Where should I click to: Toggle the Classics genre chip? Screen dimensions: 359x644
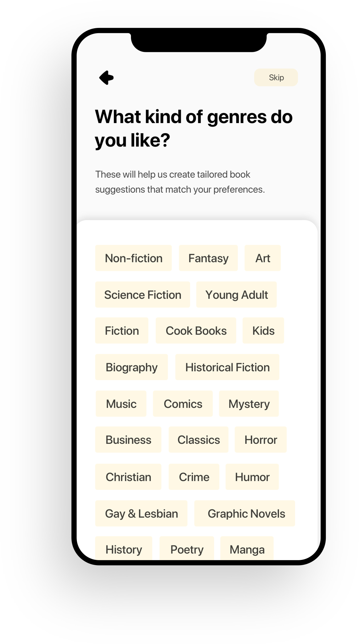coord(199,440)
